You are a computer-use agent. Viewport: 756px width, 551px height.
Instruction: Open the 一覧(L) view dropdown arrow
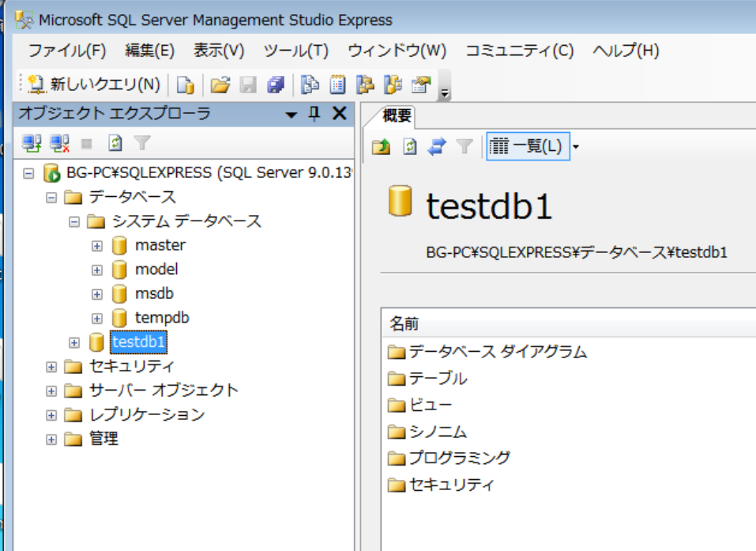click(576, 147)
